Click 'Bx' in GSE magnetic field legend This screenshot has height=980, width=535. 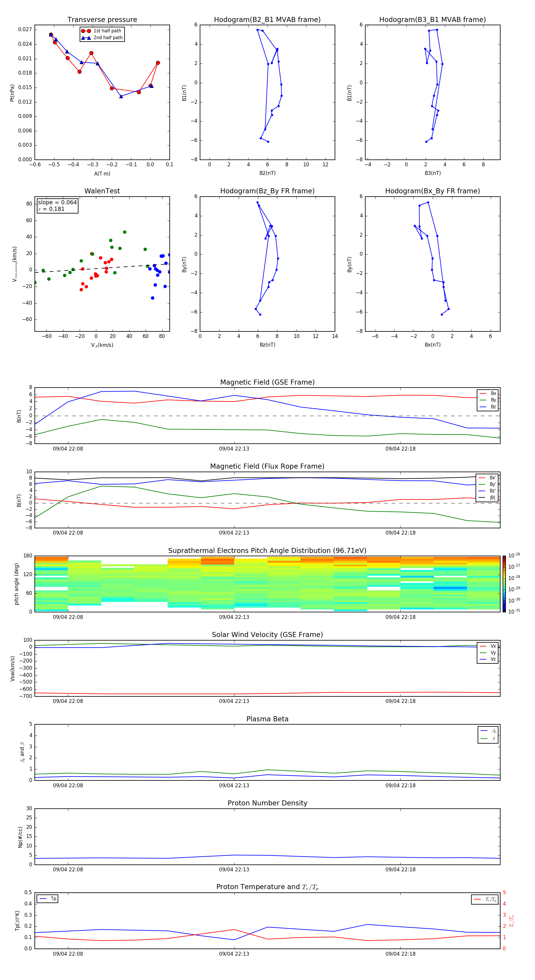click(x=488, y=393)
